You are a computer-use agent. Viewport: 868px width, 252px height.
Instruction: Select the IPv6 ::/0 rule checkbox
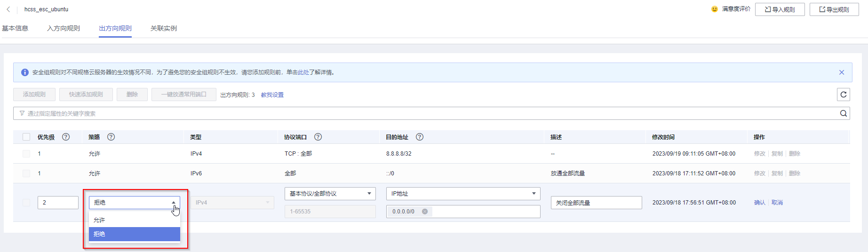click(x=26, y=173)
